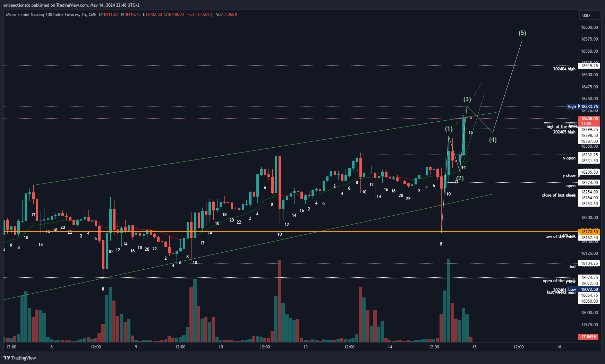Click the High marker on the price axis
The height and width of the screenshot is (364, 605).
point(572,106)
